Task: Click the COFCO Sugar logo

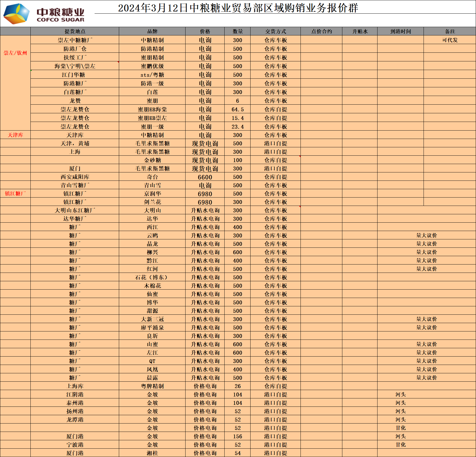Action: (x=44, y=14)
